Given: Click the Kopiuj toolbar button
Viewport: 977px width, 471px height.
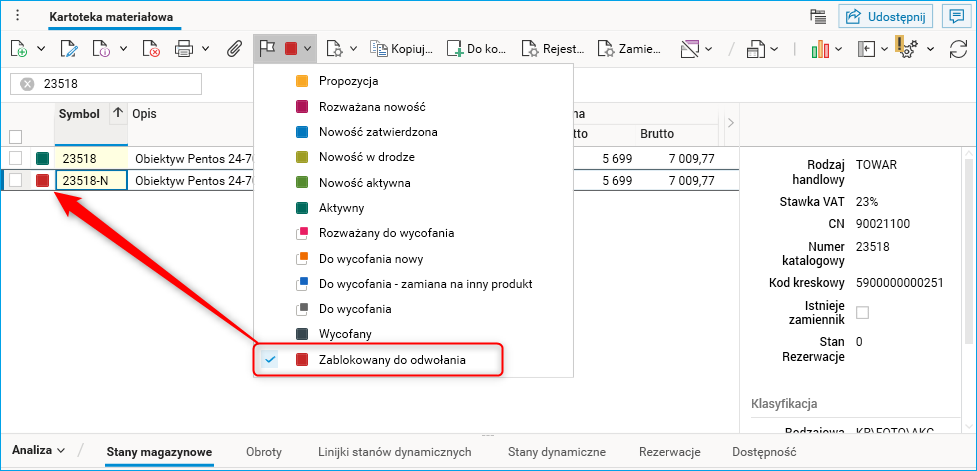Looking at the screenshot, I should coord(402,49).
